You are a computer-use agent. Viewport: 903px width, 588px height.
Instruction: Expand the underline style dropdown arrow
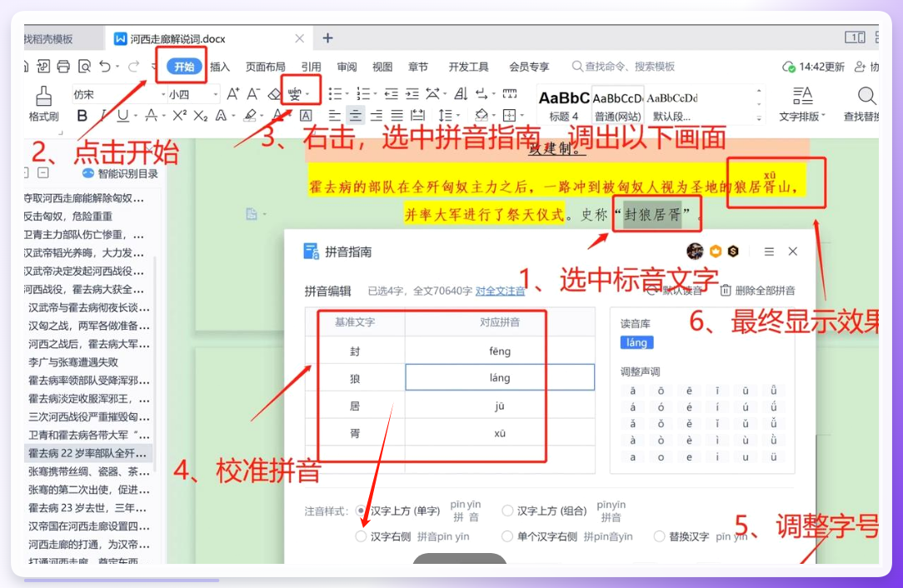pos(135,117)
